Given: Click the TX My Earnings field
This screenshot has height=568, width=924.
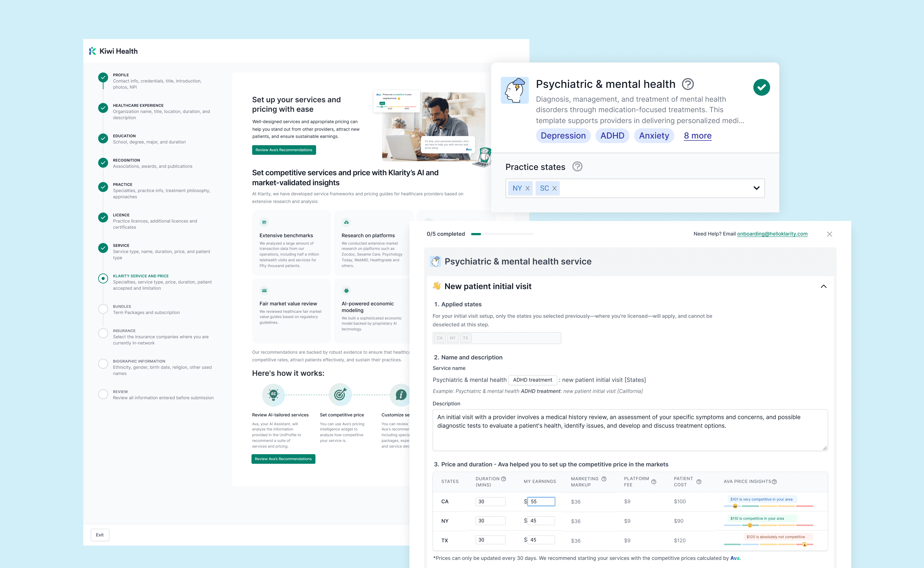Looking at the screenshot, I should (541, 540).
